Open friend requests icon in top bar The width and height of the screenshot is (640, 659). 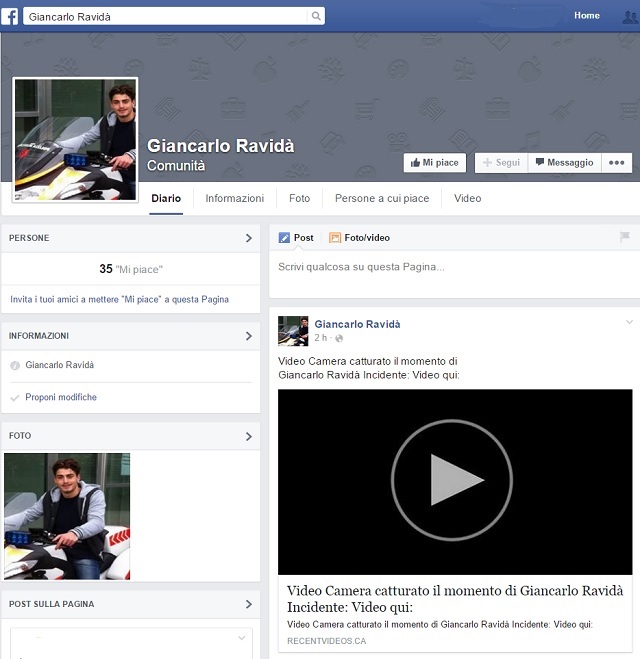(x=629, y=16)
